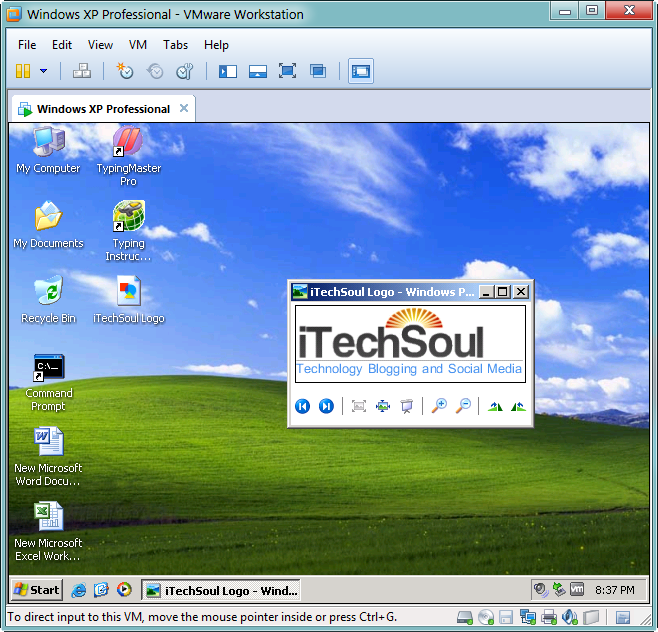Select the TypingMaster Pro shortcut
Screen dimensions: 658x632
tap(128, 156)
